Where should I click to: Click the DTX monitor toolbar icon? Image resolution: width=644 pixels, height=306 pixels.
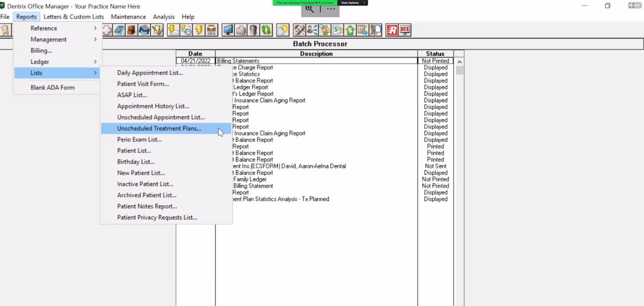click(x=405, y=30)
